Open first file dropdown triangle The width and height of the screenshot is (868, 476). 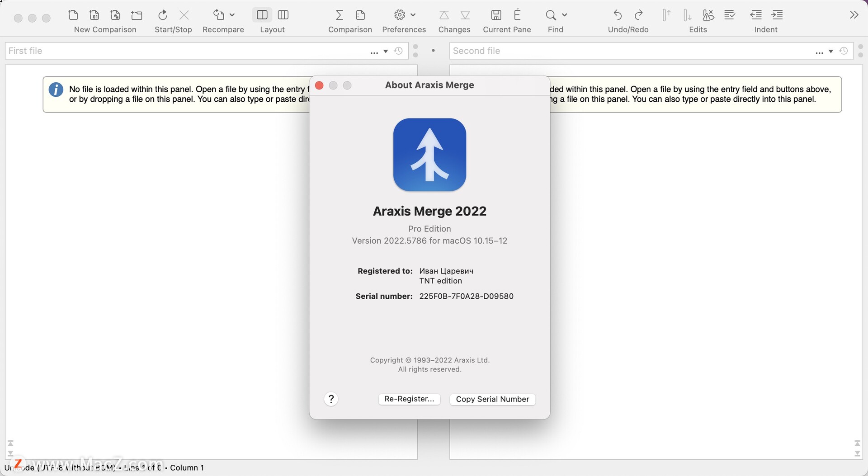tap(386, 51)
